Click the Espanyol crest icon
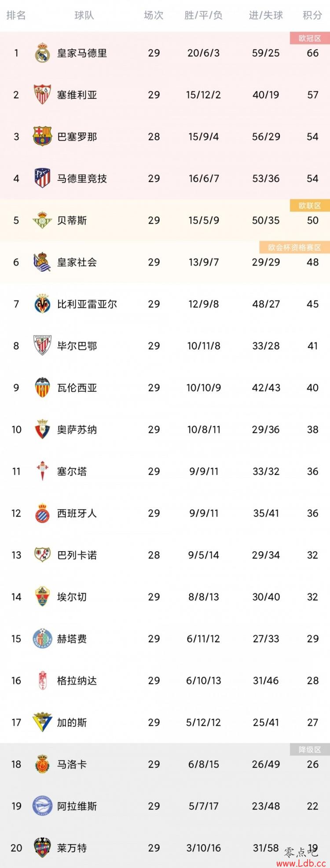This screenshot has width=330, height=868. [x=43, y=513]
